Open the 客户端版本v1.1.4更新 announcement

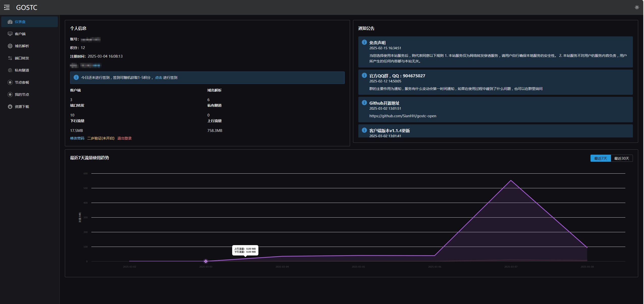(389, 131)
